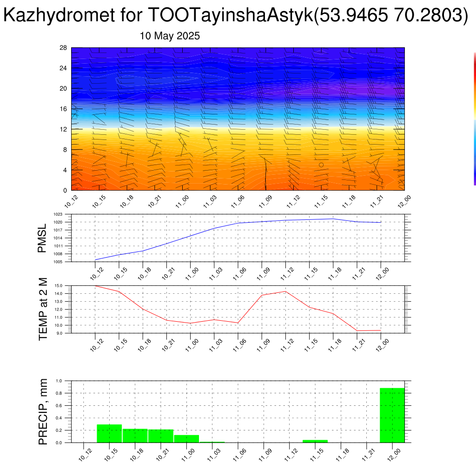This screenshot has width=476, height=476.
Task: Click the 4 label on the wind chart
Action: (x=65, y=170)
